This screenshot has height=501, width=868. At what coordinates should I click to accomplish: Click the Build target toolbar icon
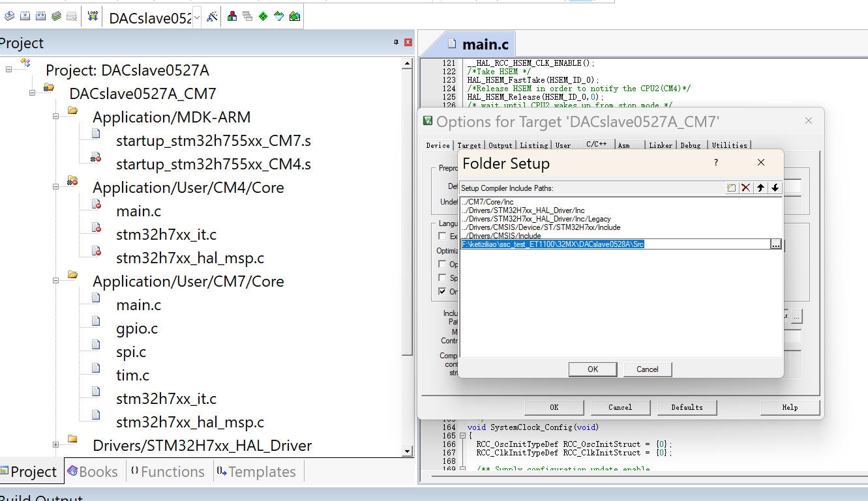[25, 16]
